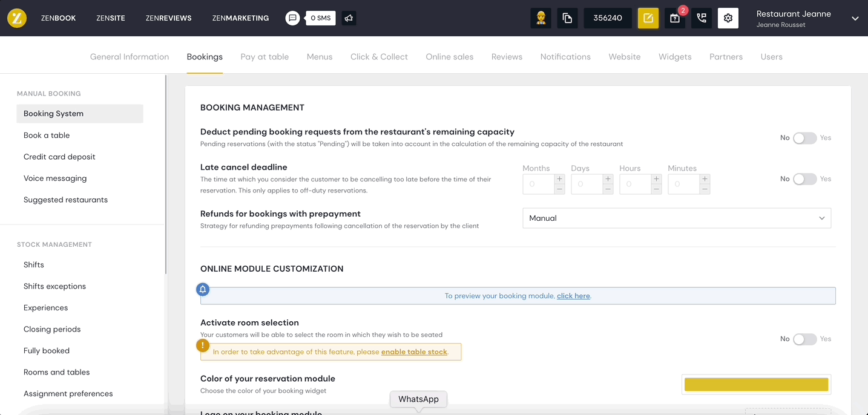This screenshot has height=415, width=868.
Task: Switch to the General Information tab
Action: coord(130,57)
